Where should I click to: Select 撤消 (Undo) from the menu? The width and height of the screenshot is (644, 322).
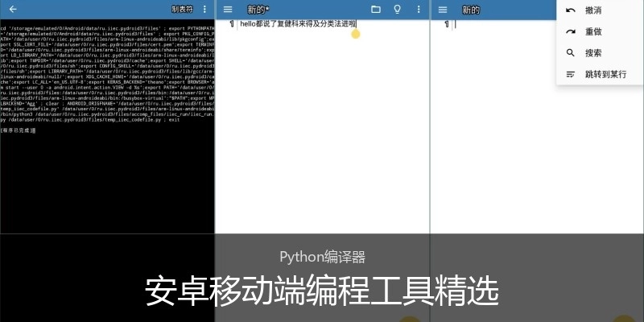tap(593, 10)
